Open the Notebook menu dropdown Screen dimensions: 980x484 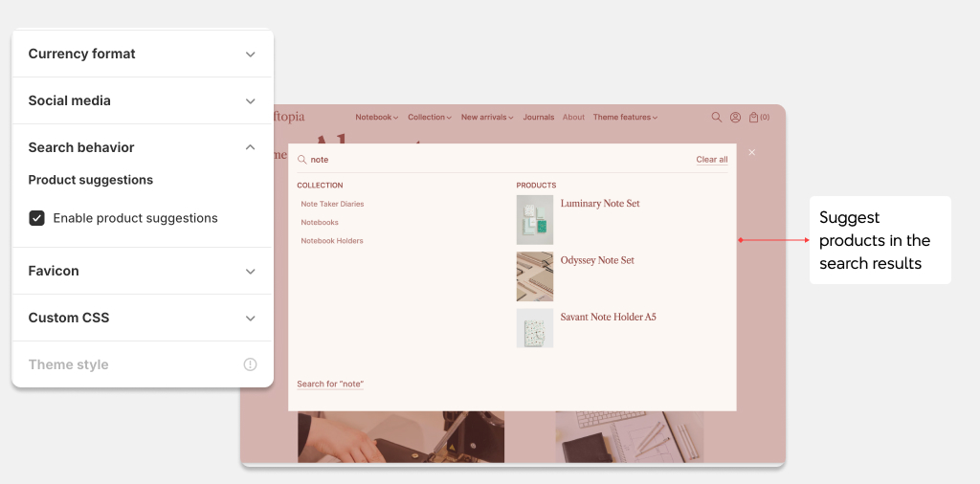pos(376,118)
